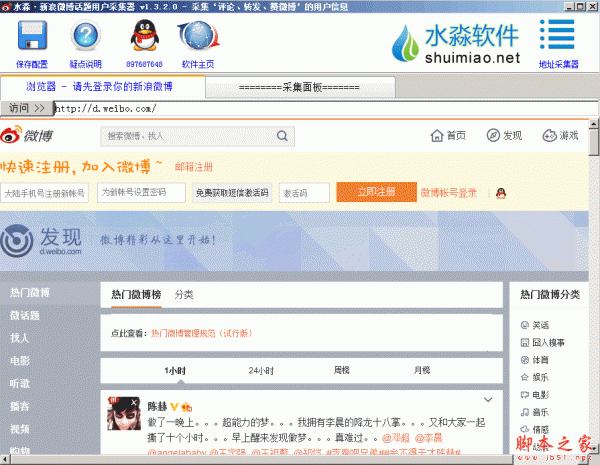Viewport: 600px width, 465px height.
Task: Click the Weibo logo in the page header
Action: click(27, 135)
